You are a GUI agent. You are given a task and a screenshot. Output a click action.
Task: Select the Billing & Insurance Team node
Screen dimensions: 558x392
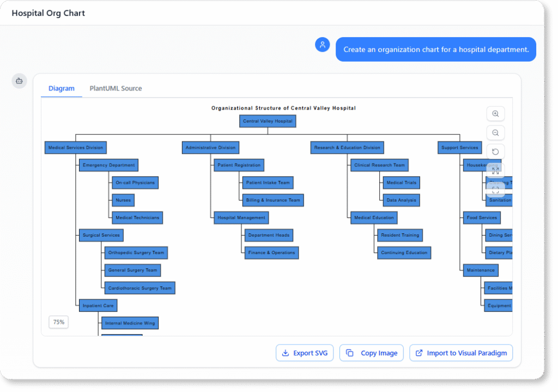tap(273, 200)
